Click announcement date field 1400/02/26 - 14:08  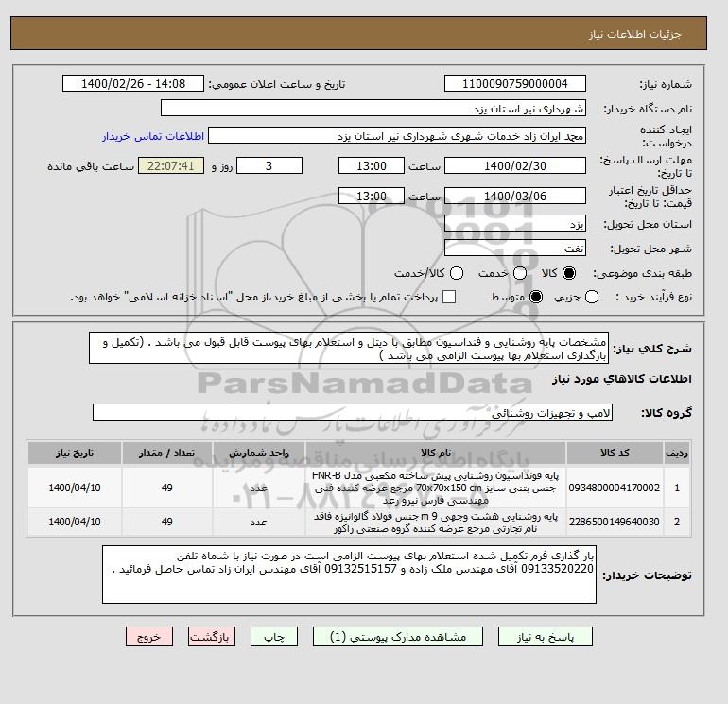click(133, 83)
